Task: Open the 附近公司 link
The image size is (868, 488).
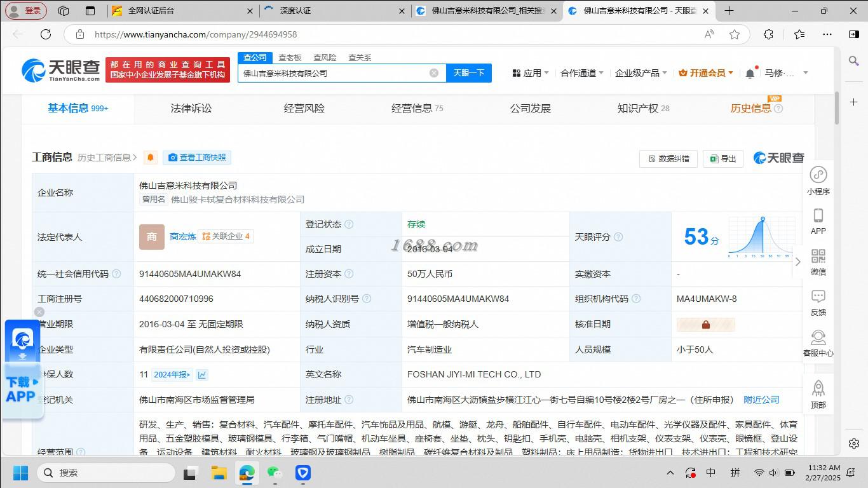Action: pos(761,400)
